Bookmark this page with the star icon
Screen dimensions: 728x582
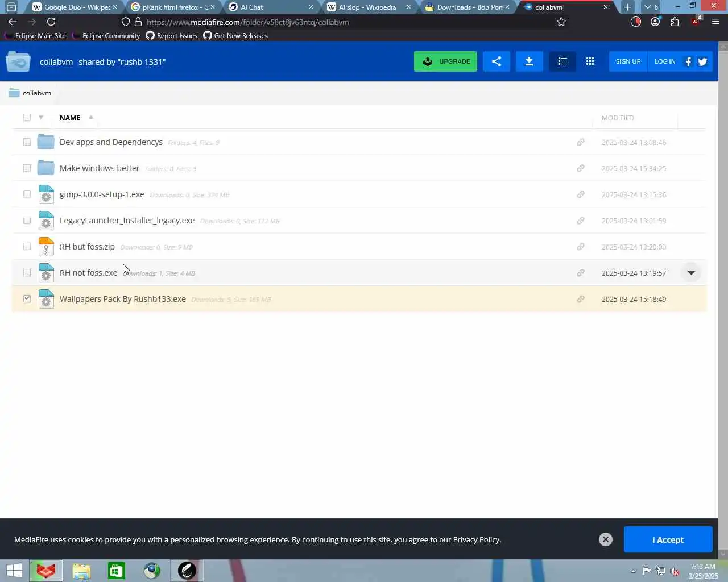(561, 22)
